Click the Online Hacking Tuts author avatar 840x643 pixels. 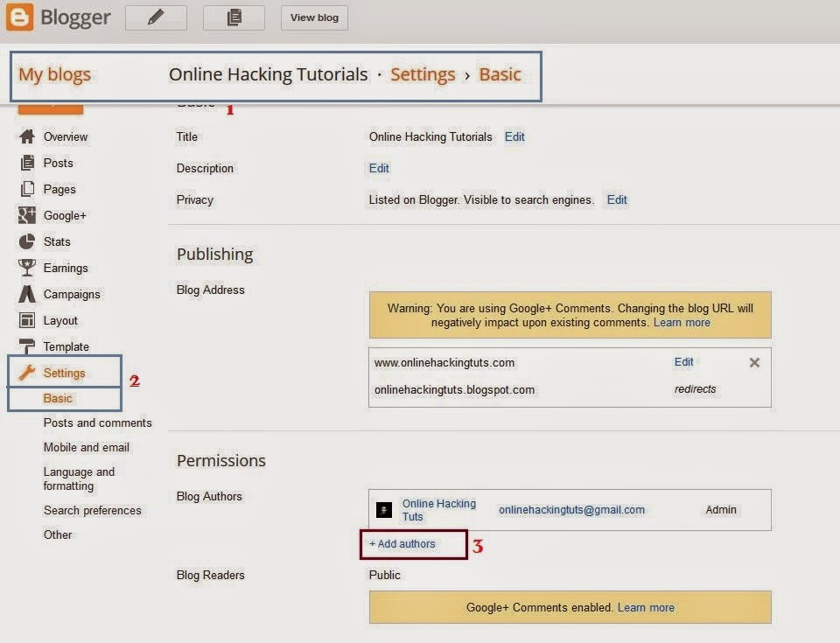[384, 509]
